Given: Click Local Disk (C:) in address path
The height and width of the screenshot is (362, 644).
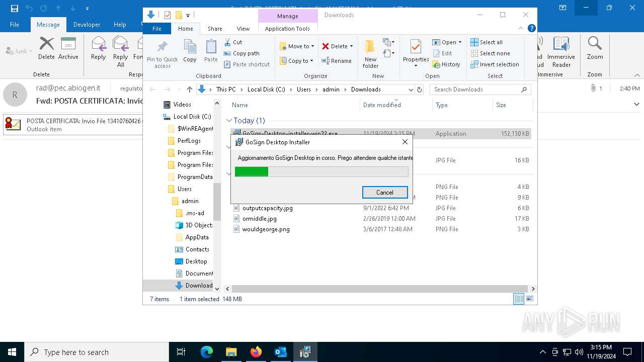Looking at the screenshot, I should click(x=266, y=89).
